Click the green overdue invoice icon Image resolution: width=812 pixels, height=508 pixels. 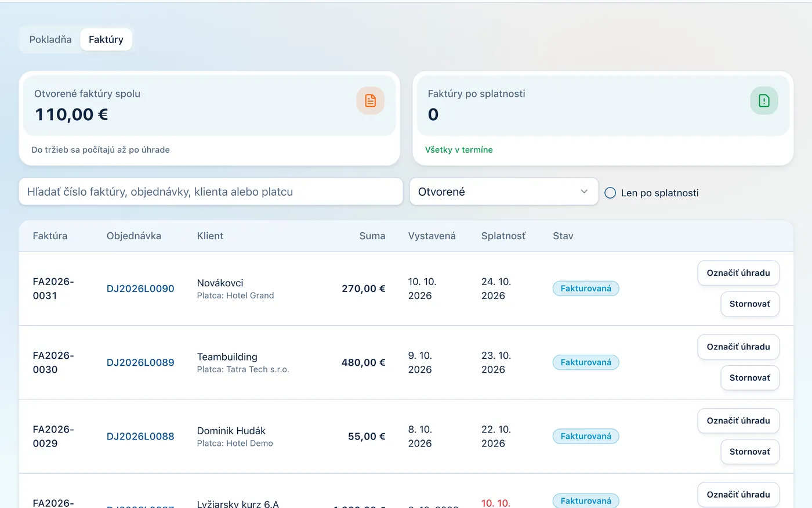(x=764, y=100)
